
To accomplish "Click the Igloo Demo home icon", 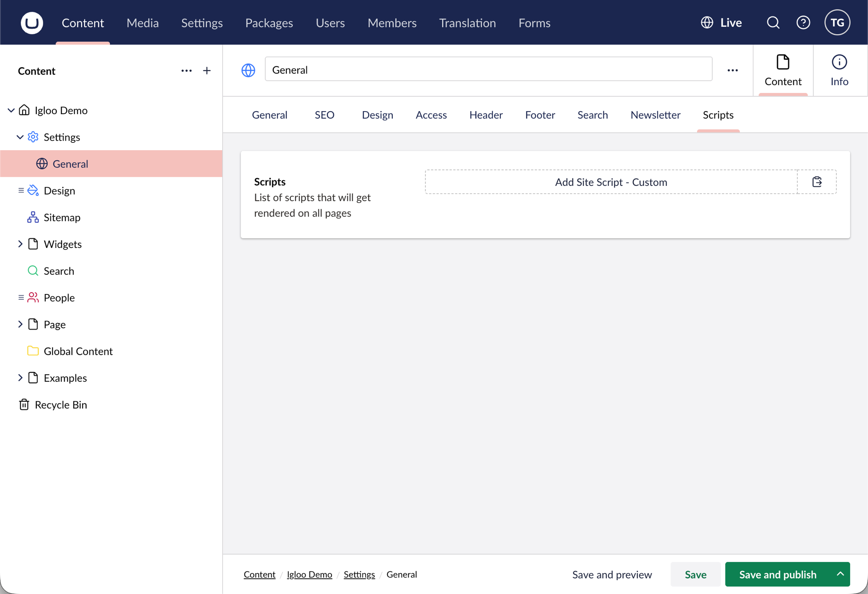I will pos(24,110).
